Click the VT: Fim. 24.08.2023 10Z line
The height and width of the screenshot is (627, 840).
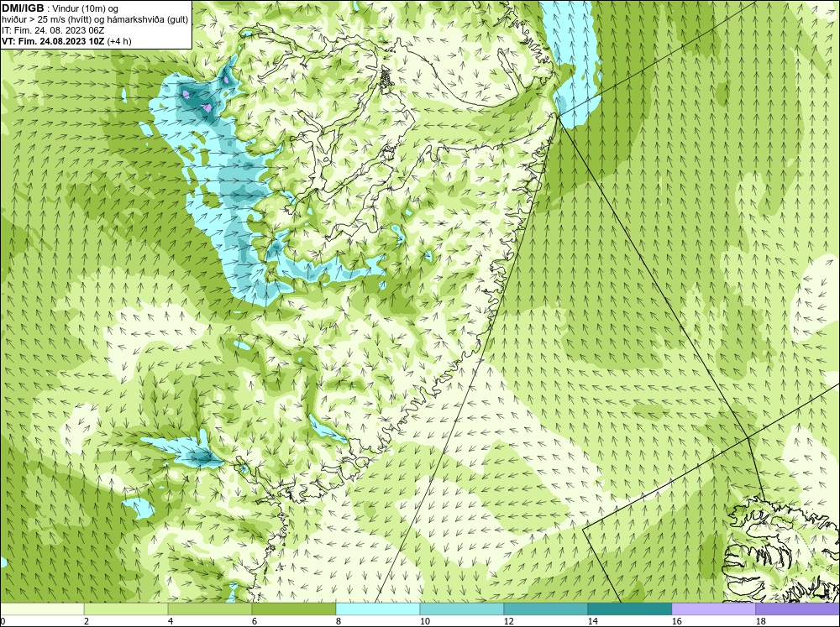(x=66, y=41)
